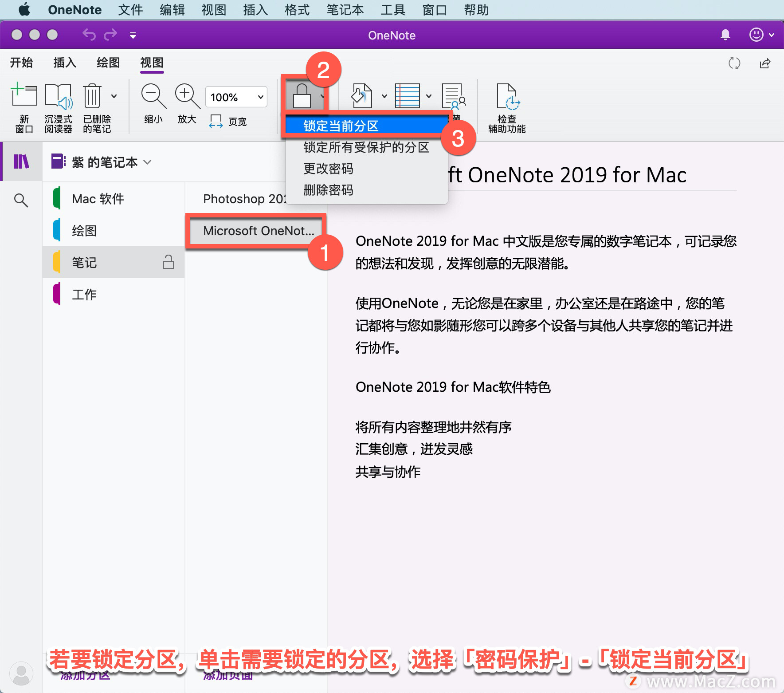This screenshot has height=693, width=784.
Task: Click the undo arrow
Action: [89, 35]
